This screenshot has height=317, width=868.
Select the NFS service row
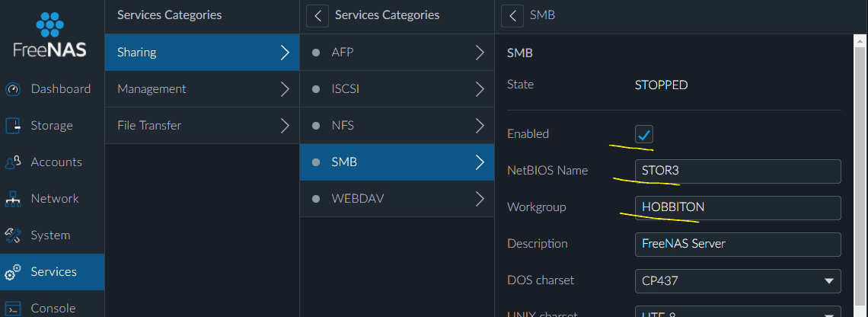coord(397,126)
